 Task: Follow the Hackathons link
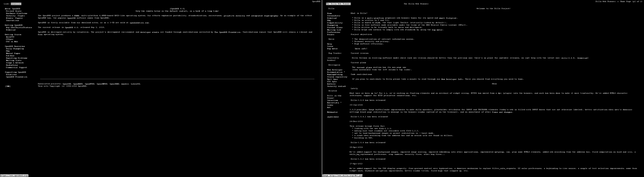(12, 65)
